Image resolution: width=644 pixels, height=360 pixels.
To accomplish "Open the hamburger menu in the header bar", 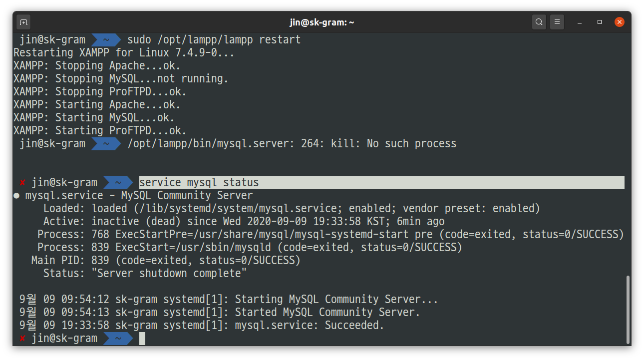I will coord(557,21).
